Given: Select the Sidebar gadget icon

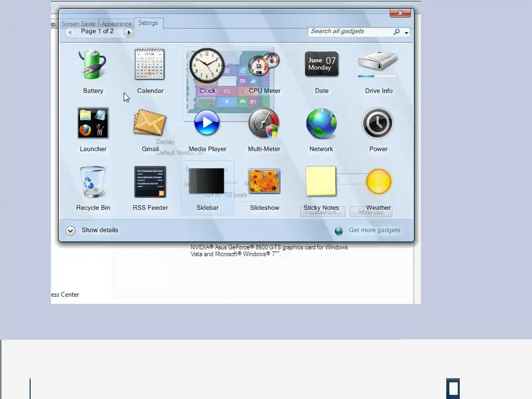Looking at the screenshot, I should point(207,181).
